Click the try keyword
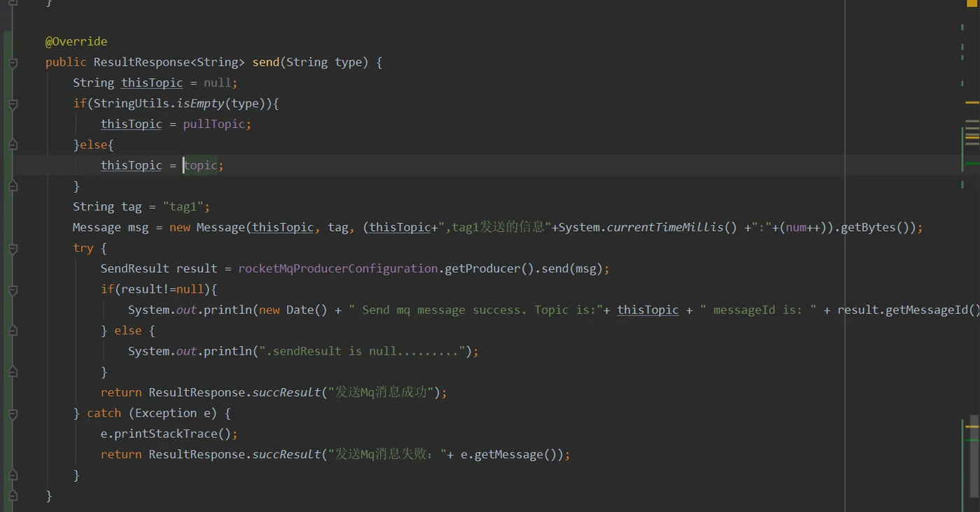The width and height of the screenshot is (980, 512). tap(83, 248)
